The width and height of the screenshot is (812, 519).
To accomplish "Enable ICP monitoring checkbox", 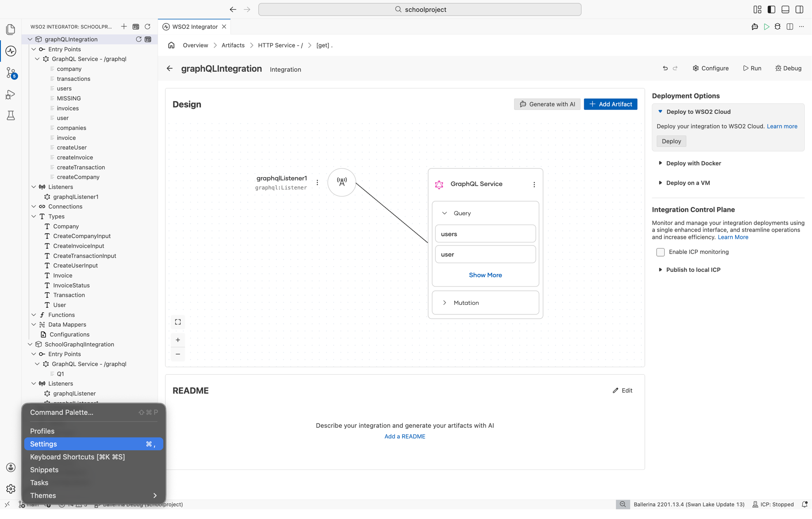I will [x=661, y=252].
